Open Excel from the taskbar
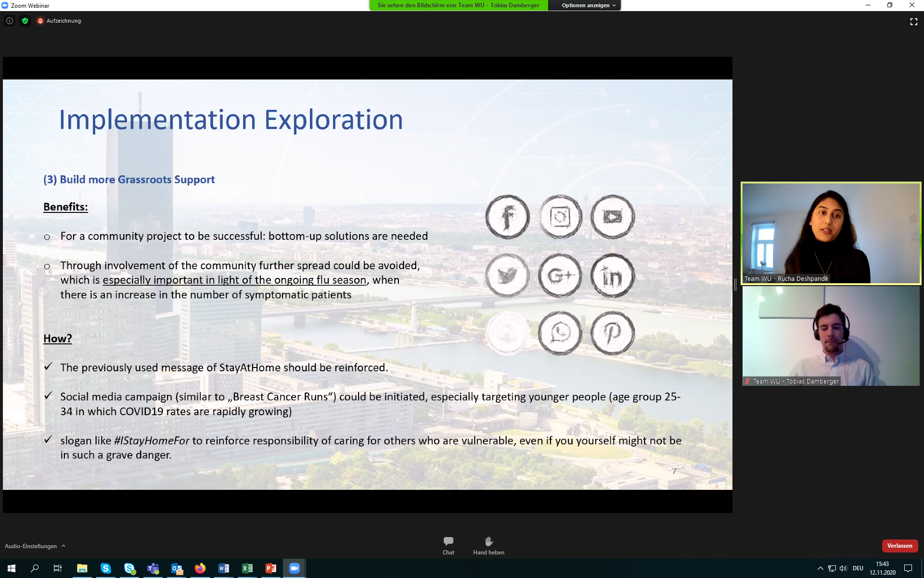Viewport: 924px width, 578px height. [247, 568]
